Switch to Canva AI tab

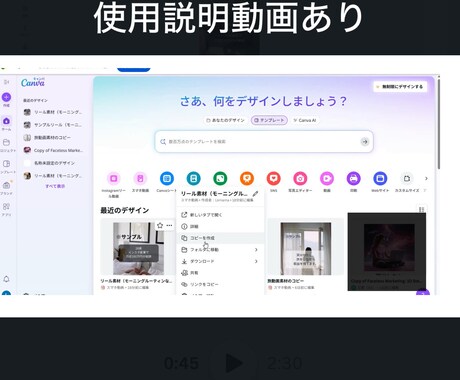pyautogui.click(x=305, y=120)
